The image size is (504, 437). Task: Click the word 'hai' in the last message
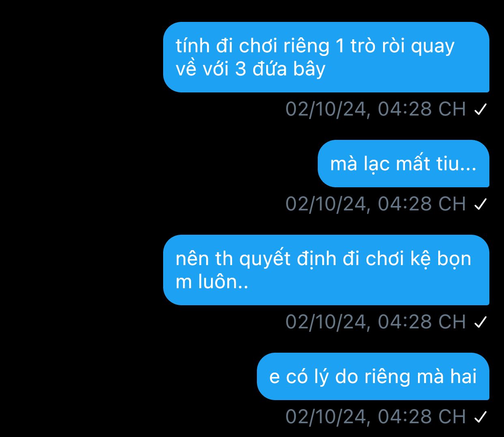coord(463,376)
